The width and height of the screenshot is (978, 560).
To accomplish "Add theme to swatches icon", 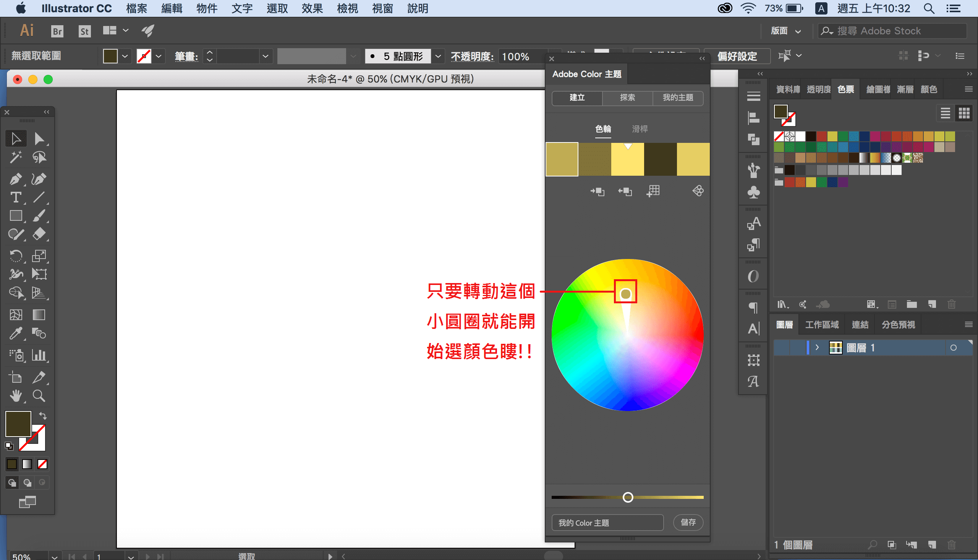I will pos(653,191).
